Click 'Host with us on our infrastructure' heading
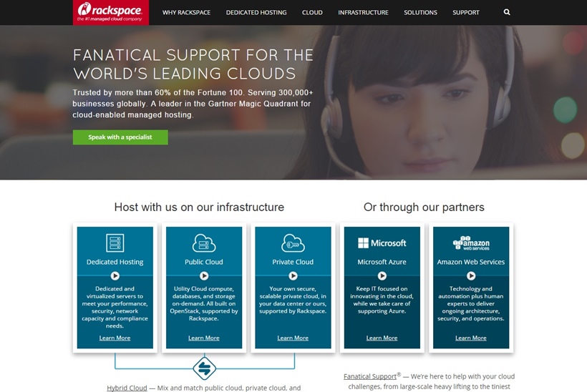The height and width of the screenshot is (392, 587). pos(199,207)
